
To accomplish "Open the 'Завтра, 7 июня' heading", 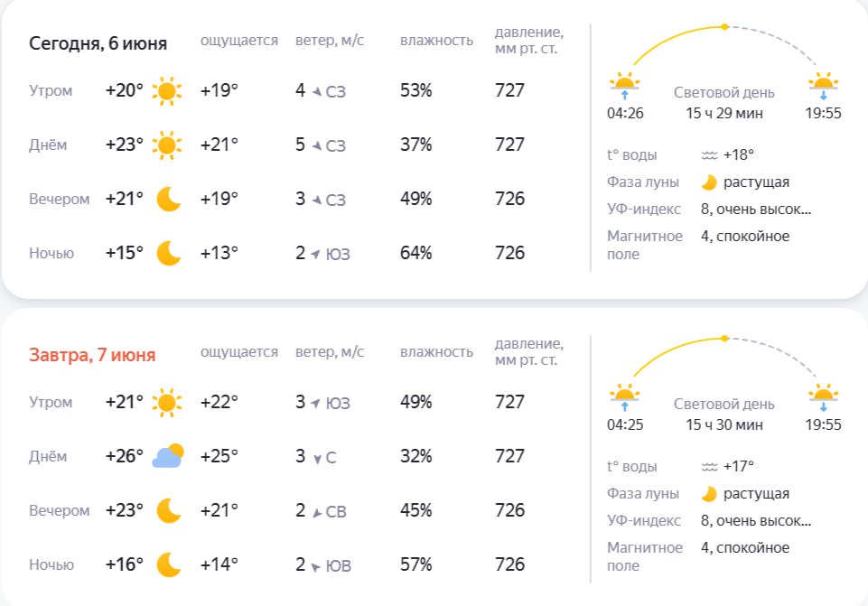I will (92, 355).
